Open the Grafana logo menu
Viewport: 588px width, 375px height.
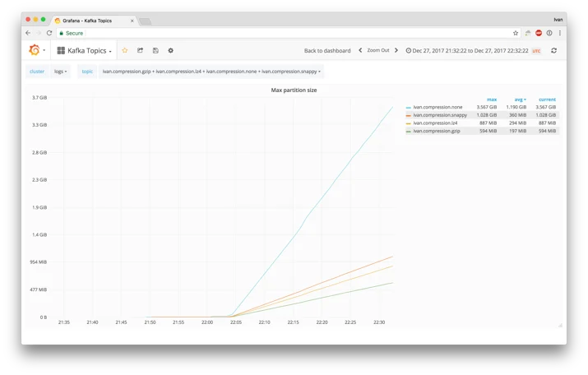tap(36, 50)
